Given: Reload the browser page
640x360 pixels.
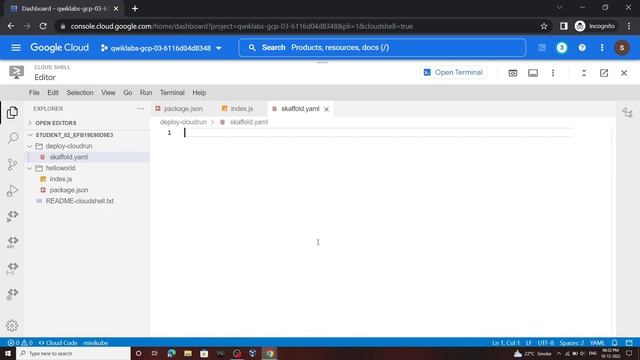Looking at the screenshot, I should tap(43, 26).
